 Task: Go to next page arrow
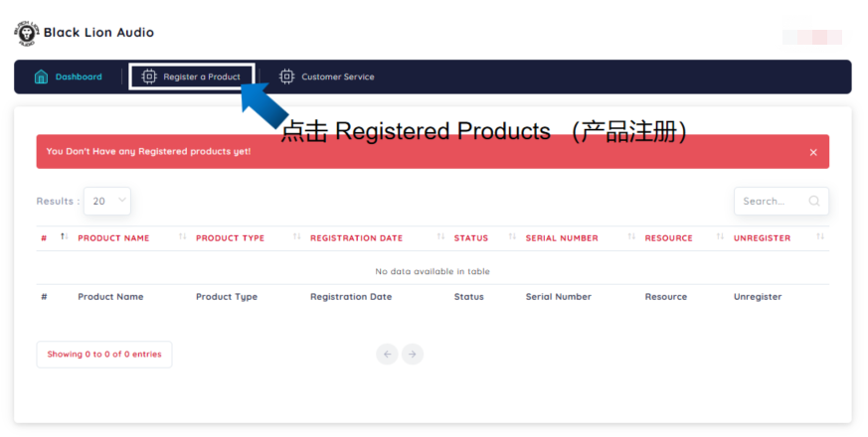tap(413, 355)
